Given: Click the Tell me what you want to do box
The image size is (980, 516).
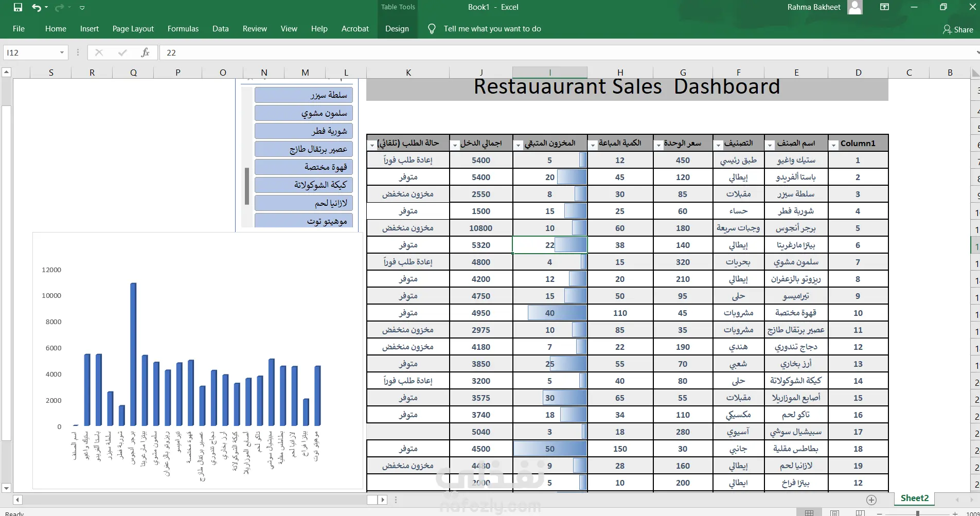Looking at the screenshot, I should coord(492,29).
